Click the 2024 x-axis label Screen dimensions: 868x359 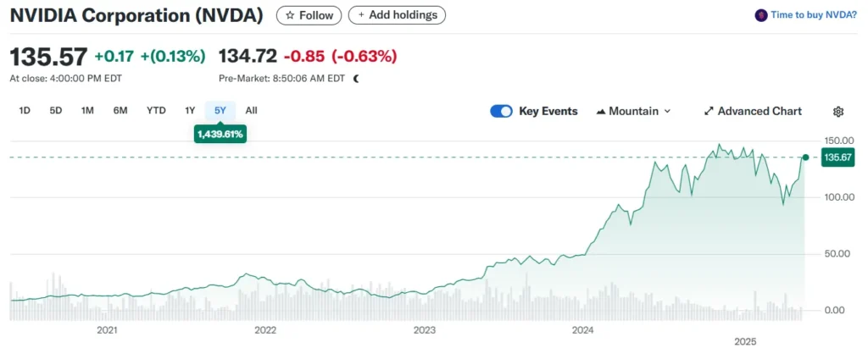583,331
